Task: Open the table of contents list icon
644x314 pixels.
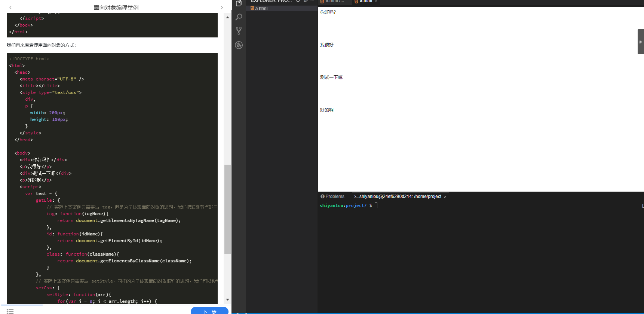Action: [10, 311]
